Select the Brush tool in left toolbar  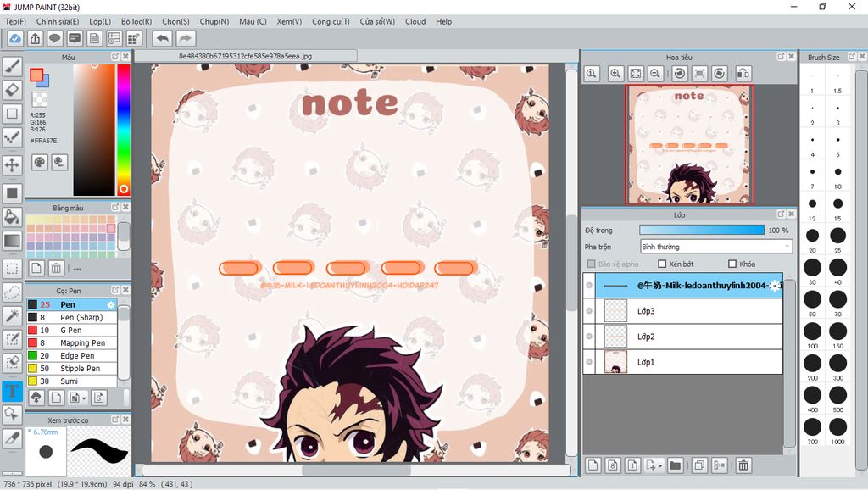coord(12,66)
